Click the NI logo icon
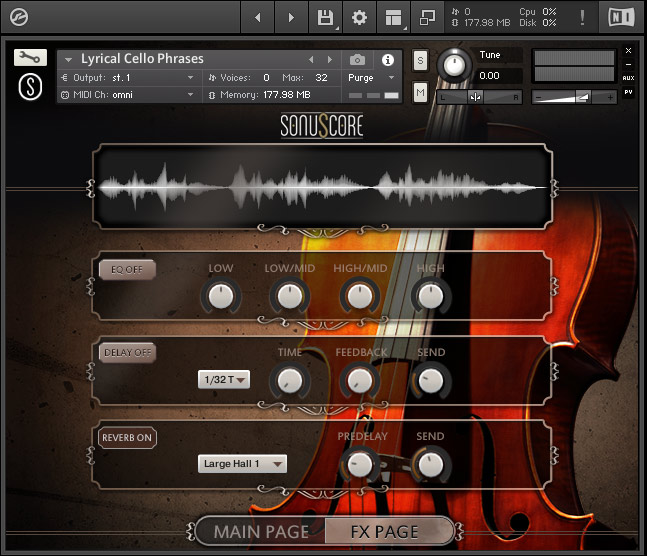Viewport: 647px width, 556px height. pos(621,17)
